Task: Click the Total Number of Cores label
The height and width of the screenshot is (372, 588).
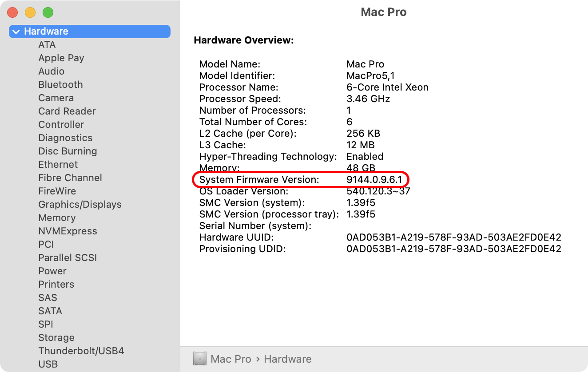Action: pos(253,122)
